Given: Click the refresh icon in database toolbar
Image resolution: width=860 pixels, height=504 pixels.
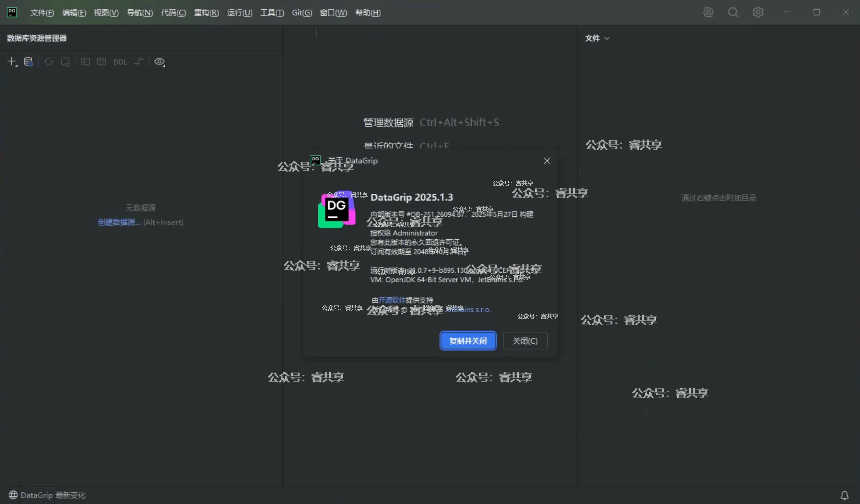Looking at the screenshot, I should [x=48, y=62].
